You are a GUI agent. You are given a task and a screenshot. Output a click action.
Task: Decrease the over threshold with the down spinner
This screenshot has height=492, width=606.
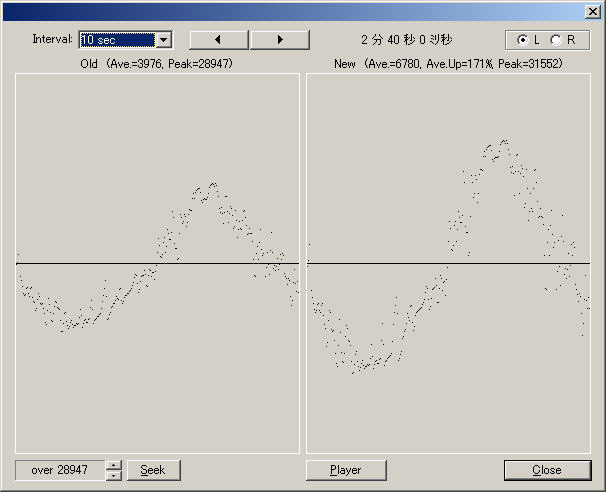(x=114, y=475)
